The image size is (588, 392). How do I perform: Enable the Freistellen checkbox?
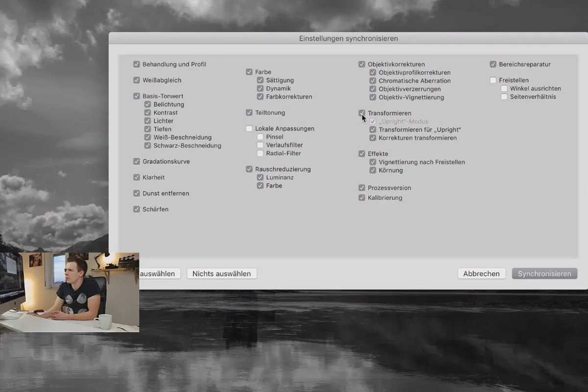(493, 80)
